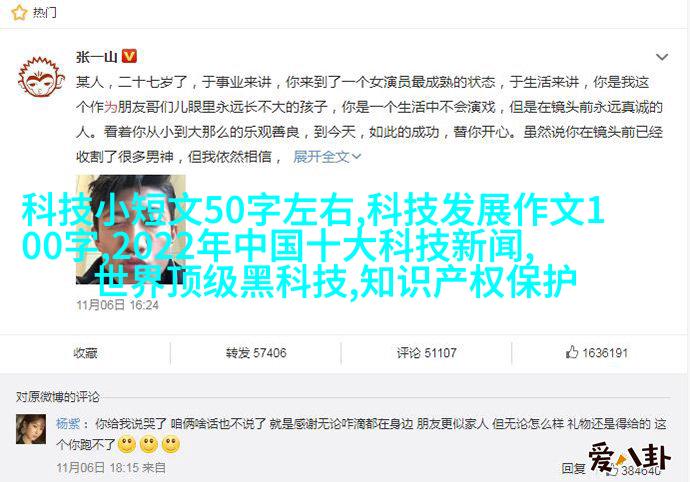Click the 收藏 favorite button
Viewport: 690px width, 482px height.
[x=85, y=353]
